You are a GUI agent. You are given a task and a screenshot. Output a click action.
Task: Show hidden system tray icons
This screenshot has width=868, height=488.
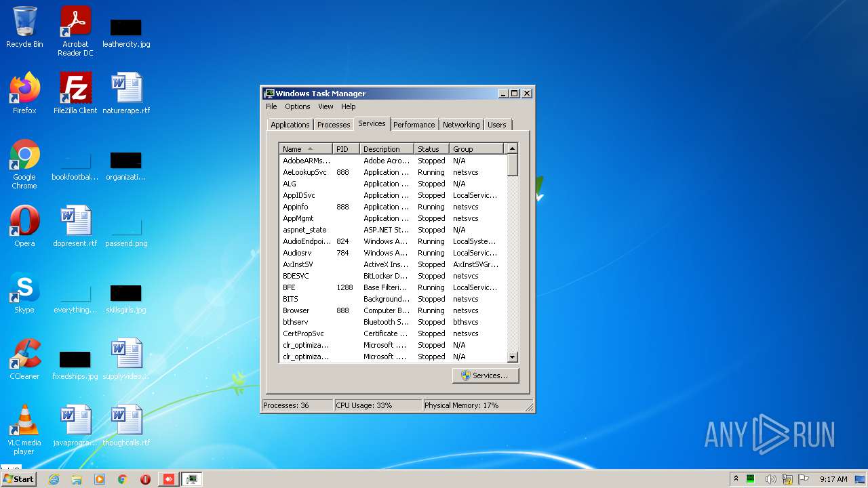coord(736,479)
